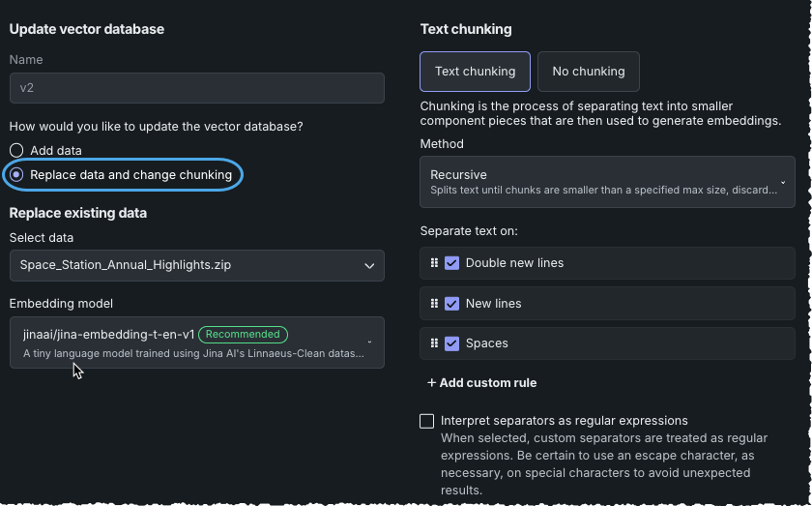Uncheck the New lines separator checkbox
Image resolution: width=812 pixels, height=506 pixels.
pyautogui.click(x=451, y=304)
